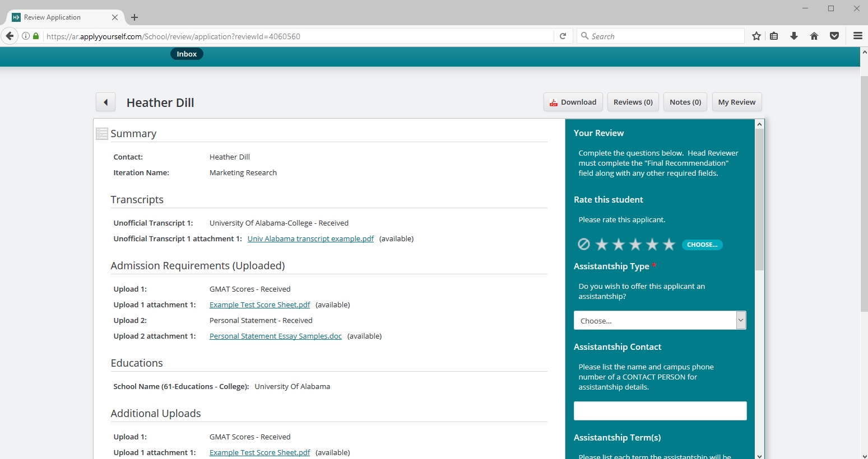Go to browser home page icon
The image size is (868, 459).
click(x=814, y=36)
